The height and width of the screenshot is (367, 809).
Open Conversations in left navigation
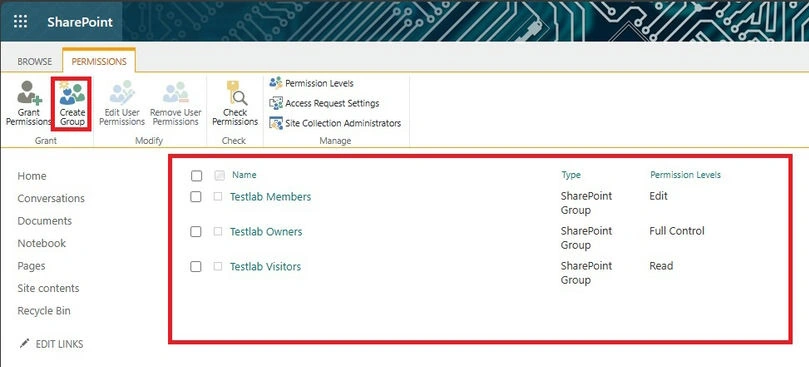[51, 198]
